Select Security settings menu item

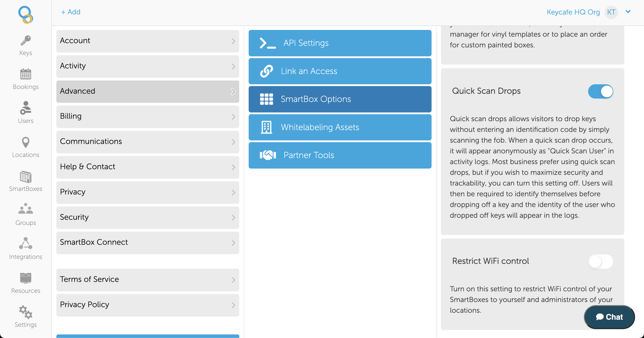pyautogui.click(x=148, y=218)
